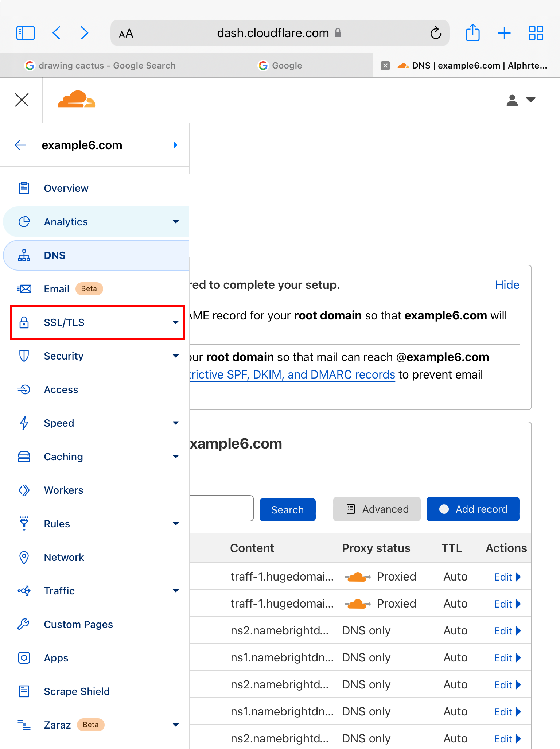Click the Add record button
This screenshot has height=749, width=560.
[x=473, y=509]
